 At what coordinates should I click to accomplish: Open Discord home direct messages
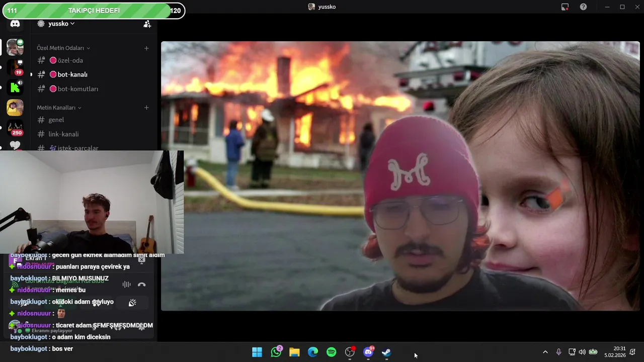[x=15, y=24]
